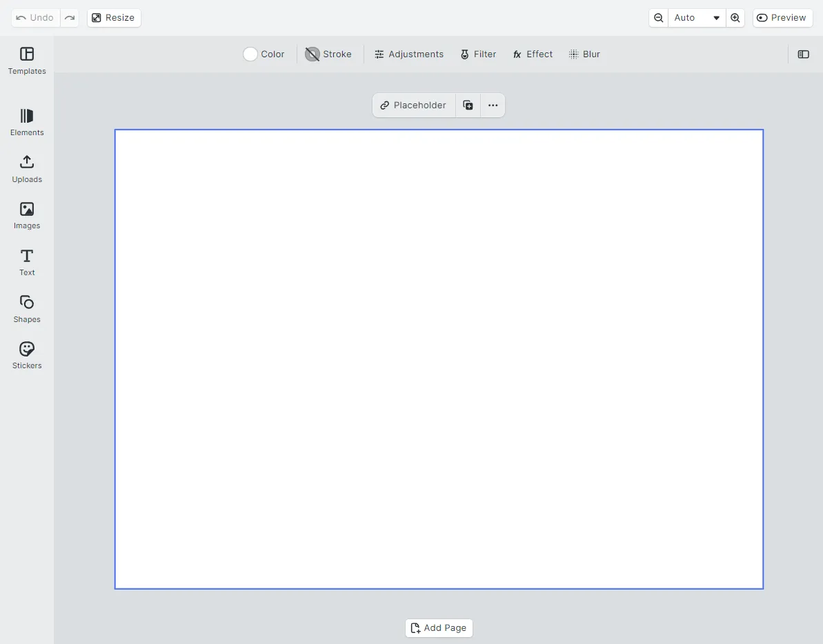Viewport: 823px width, 644px height.
Task: Open the Templates panel
Action: (27, 61)
